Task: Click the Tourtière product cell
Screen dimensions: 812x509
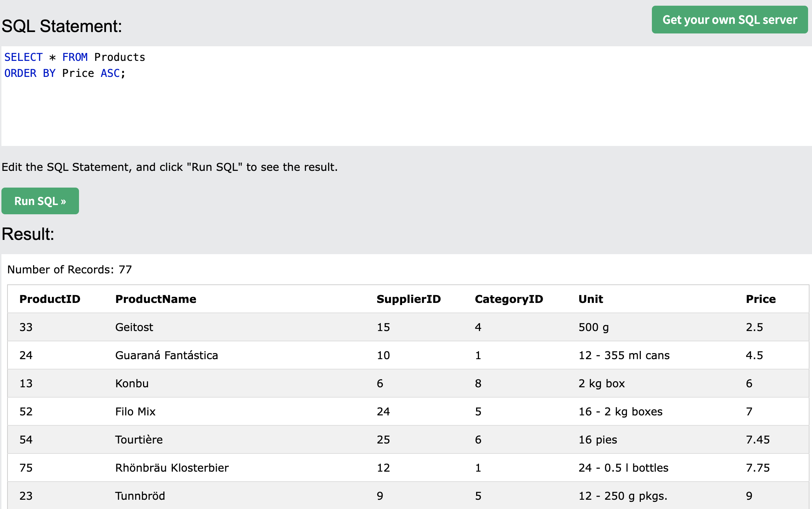Action: (139, 440)
